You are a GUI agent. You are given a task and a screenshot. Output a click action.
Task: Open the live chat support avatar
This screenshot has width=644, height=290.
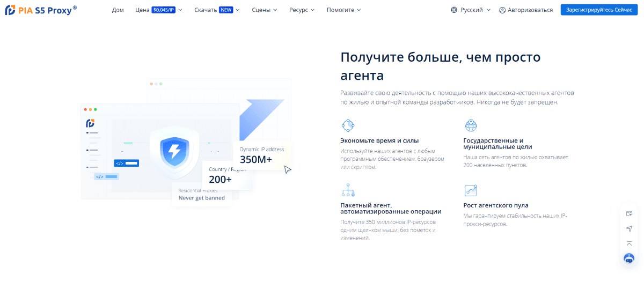coord(629,258)
